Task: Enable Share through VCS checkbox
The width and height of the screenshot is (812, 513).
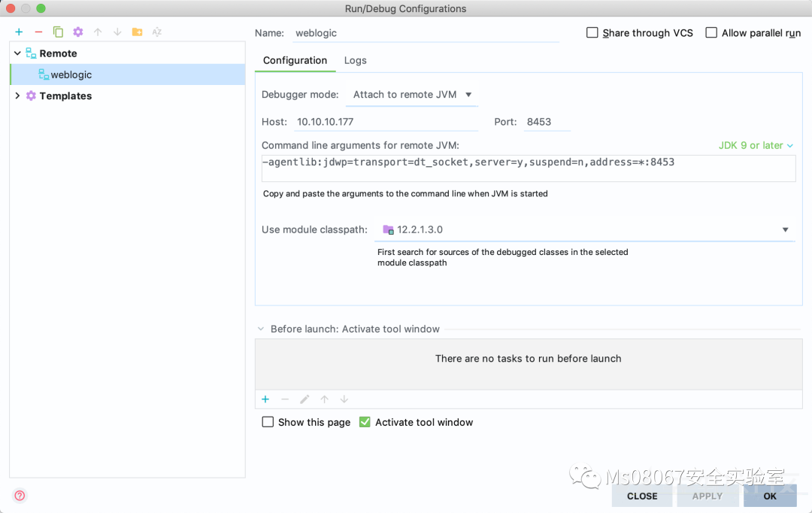Action: [592, 33]
